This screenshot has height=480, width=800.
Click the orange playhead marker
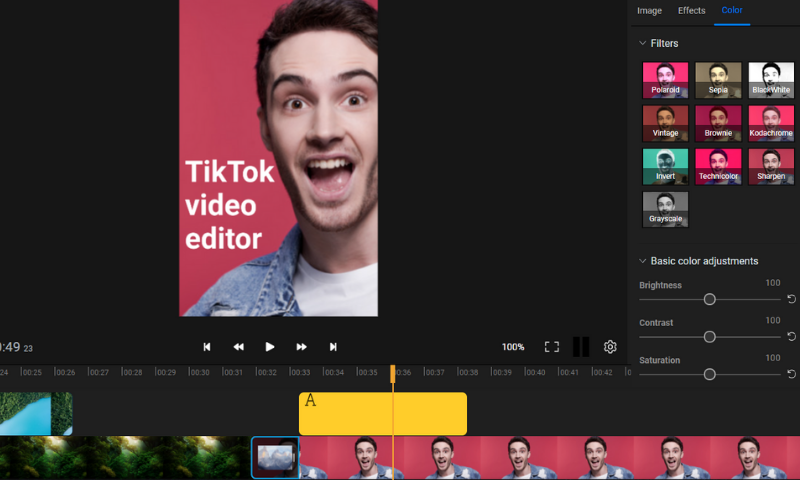tap(393, 373)
